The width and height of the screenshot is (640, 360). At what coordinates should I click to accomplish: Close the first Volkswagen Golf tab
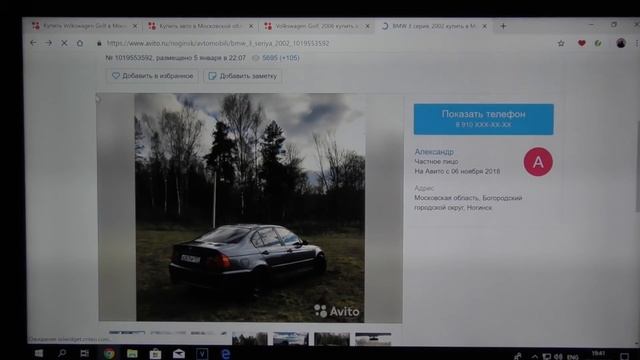pos(135,26)
